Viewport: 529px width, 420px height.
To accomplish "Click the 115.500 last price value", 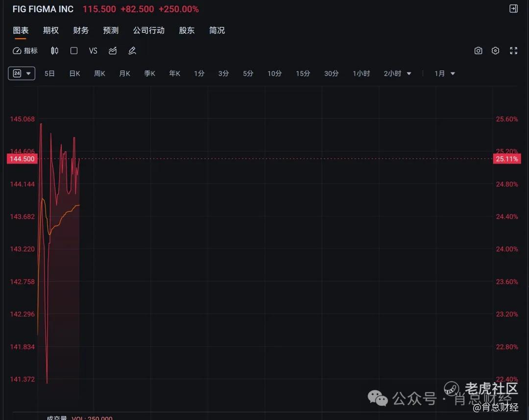I will coord(99,9).
